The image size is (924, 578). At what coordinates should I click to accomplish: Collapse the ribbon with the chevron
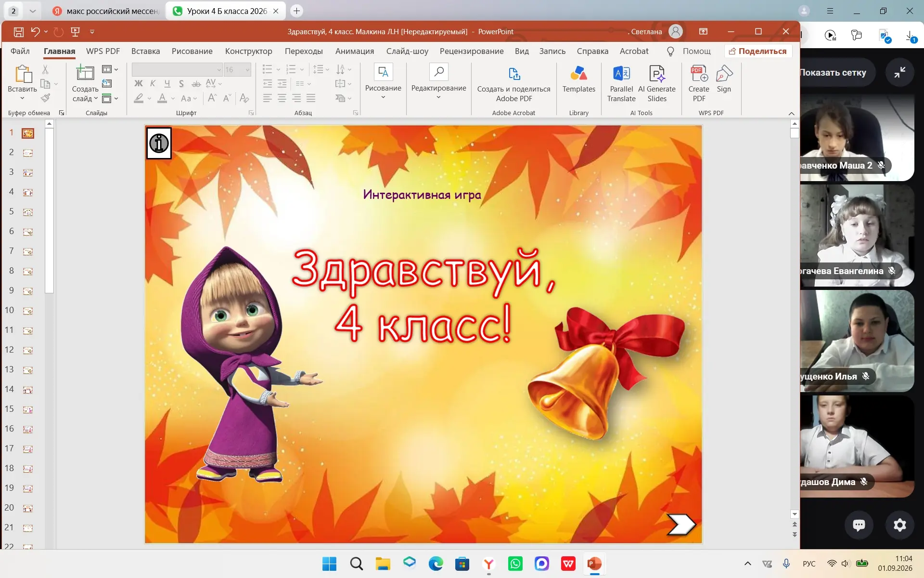[792, 113]
